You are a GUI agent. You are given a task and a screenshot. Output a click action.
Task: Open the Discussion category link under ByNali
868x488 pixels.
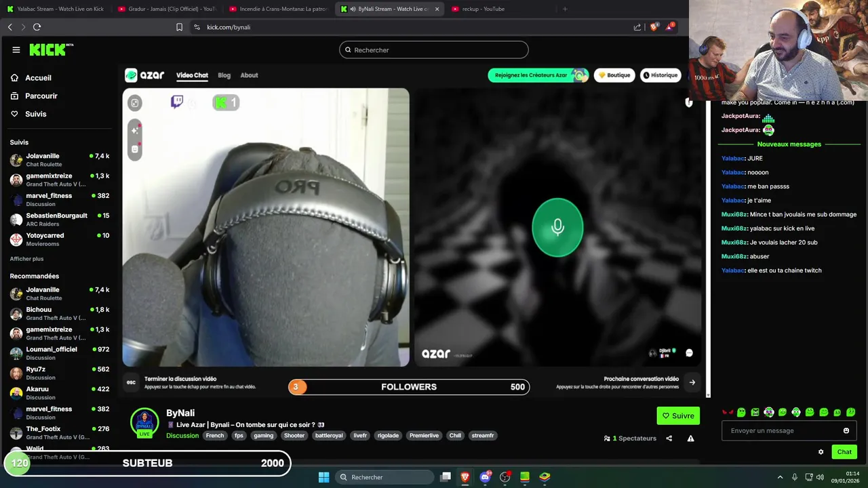pos(182,436)
